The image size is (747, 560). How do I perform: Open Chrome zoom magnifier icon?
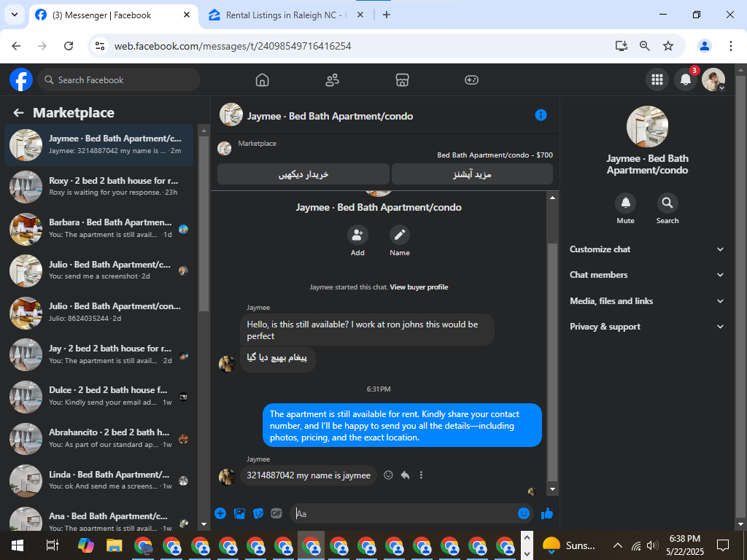tap(645, 46)
